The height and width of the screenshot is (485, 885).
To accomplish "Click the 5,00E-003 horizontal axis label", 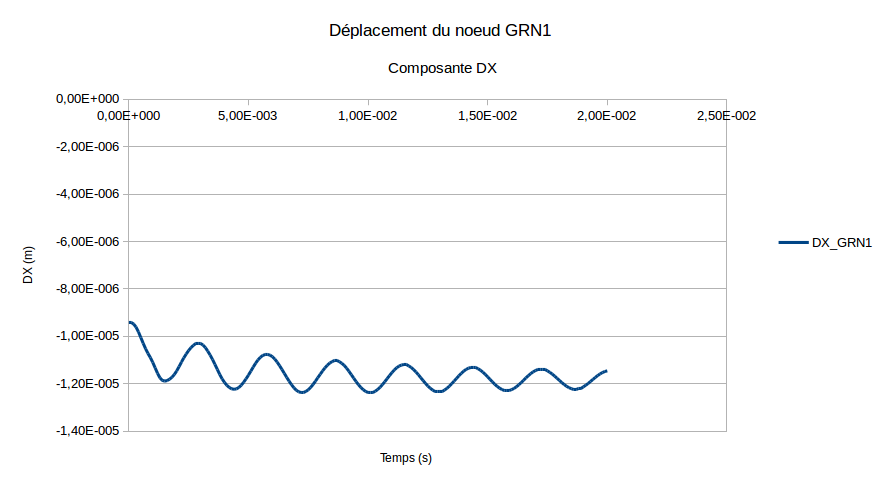I will click(247, 116).
